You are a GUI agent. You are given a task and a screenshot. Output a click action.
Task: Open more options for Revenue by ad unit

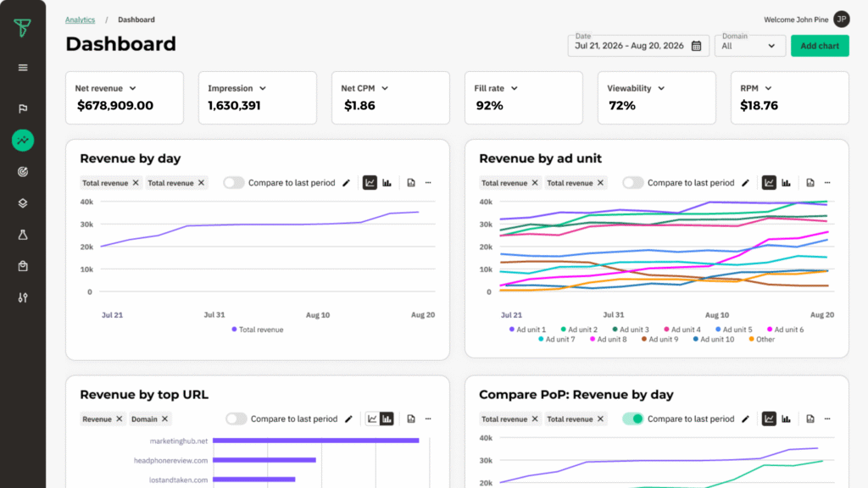click(x=827, y=182)
